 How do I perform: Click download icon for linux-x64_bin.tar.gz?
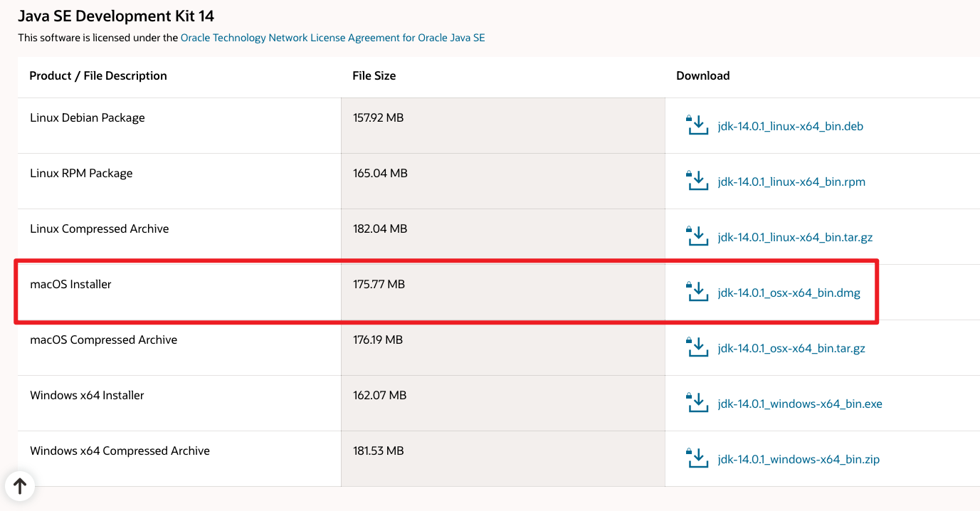pos(697,236)
